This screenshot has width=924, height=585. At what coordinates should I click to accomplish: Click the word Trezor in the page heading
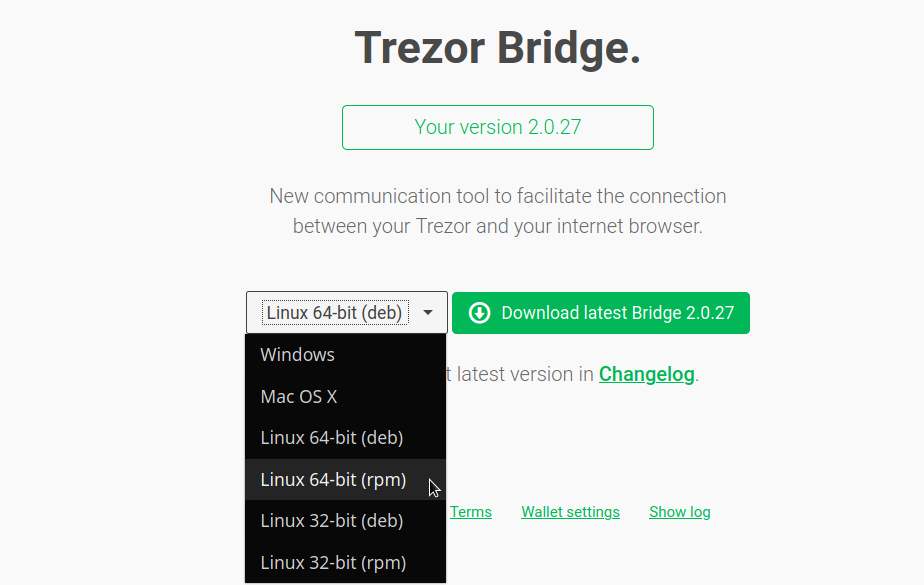tap(420, 48)
